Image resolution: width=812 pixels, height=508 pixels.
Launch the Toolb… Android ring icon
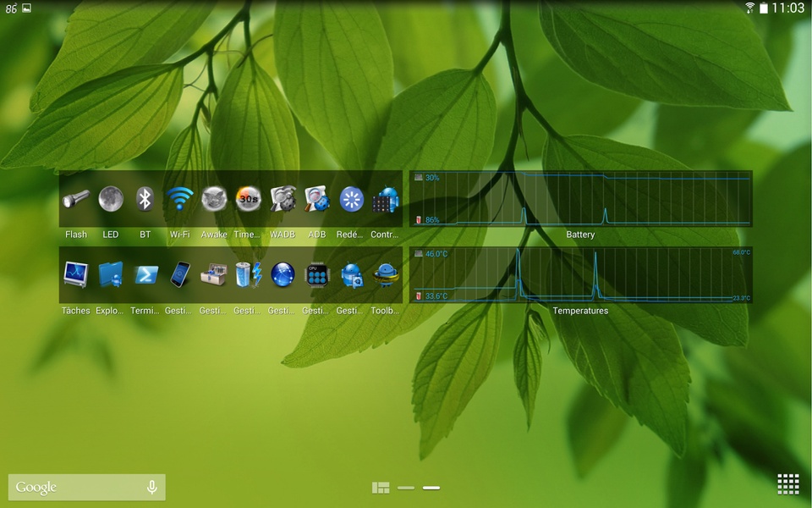click(x=386, y=274)
